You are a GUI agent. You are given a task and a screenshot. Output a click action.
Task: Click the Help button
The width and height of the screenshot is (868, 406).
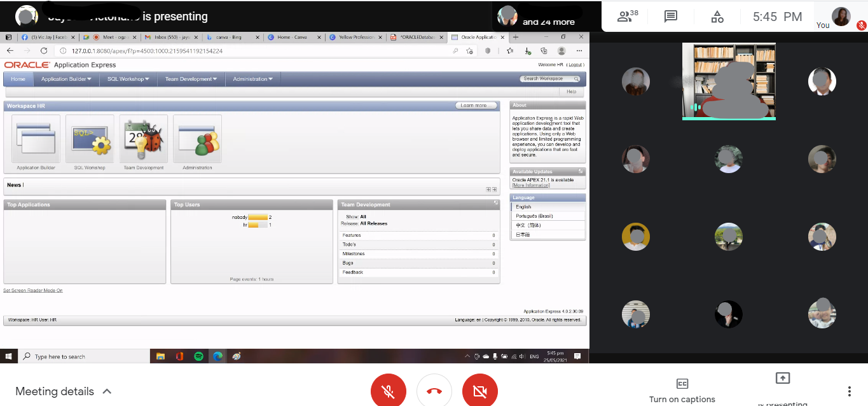pos(571,92)
